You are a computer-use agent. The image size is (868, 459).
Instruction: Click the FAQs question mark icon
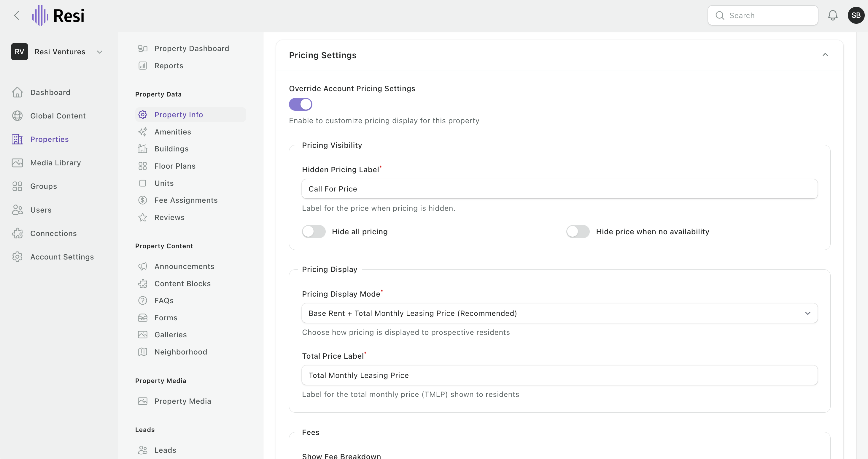point(142,300)
